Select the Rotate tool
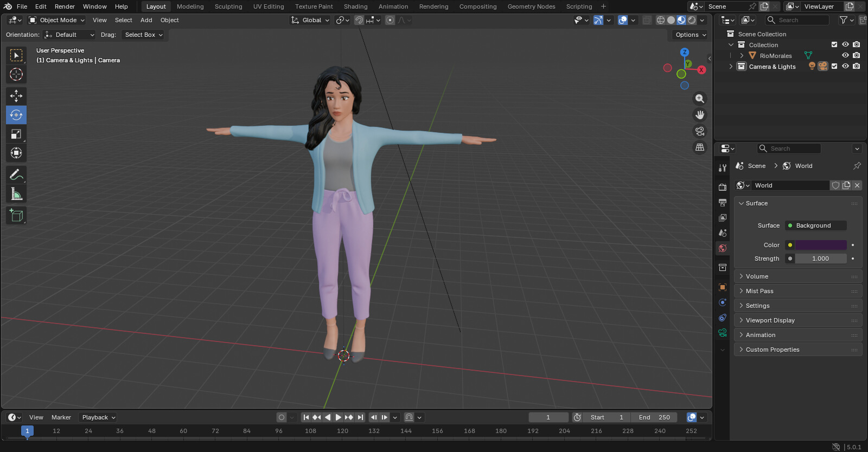 click(x=16, y=115)
